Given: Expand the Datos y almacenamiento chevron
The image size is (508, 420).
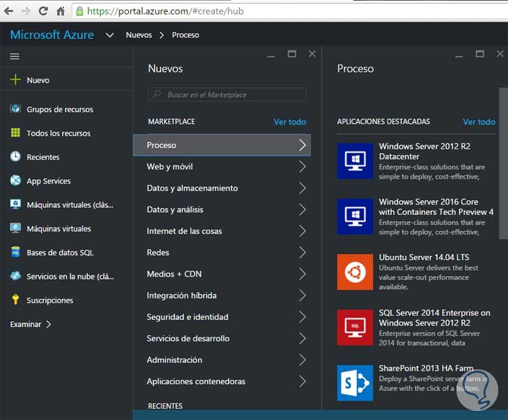Looking at the screenshot, I should 302,188.
